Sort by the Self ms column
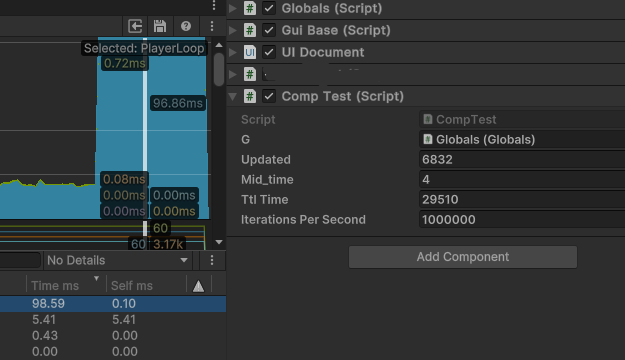 point(132,285)
